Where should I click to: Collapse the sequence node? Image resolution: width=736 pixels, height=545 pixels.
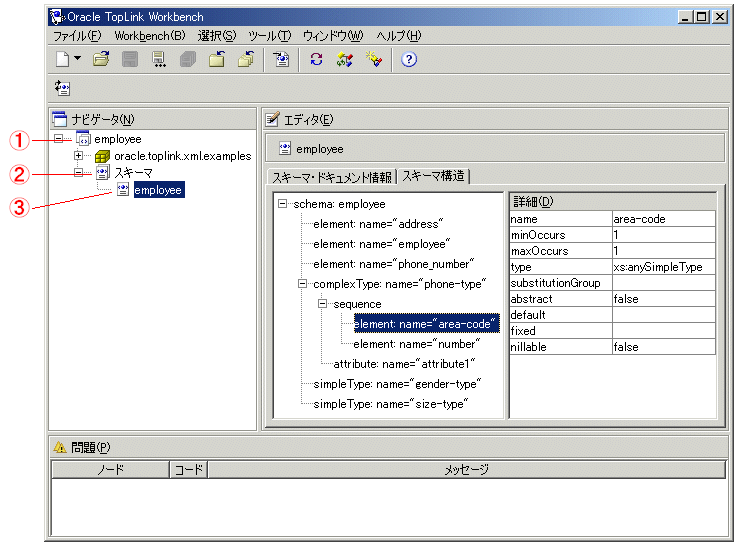click(322, 304)
